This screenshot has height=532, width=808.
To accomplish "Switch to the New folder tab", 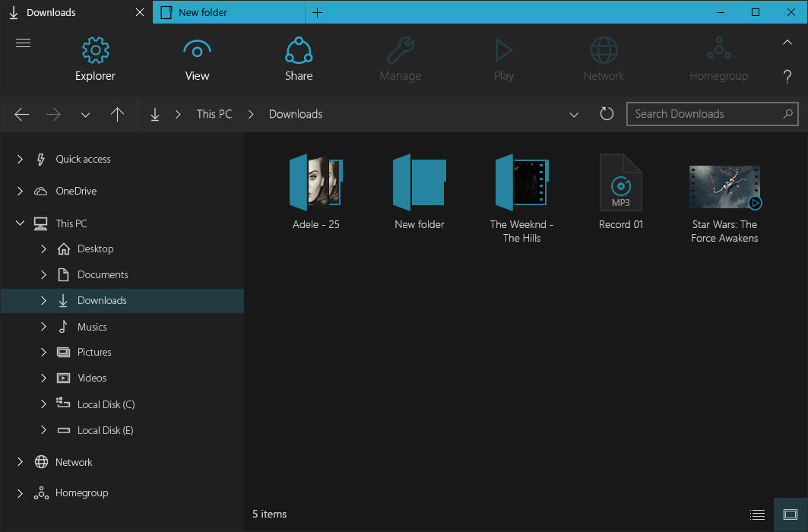I will tap(201, 12).
